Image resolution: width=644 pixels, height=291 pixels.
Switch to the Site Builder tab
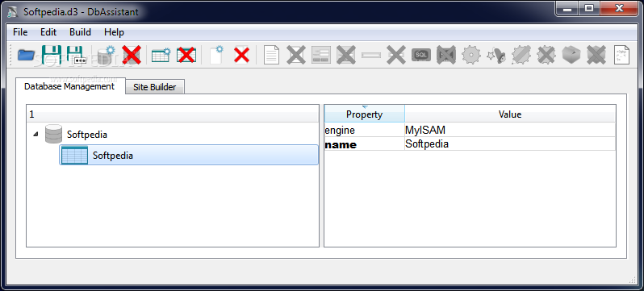click(154, 87)
